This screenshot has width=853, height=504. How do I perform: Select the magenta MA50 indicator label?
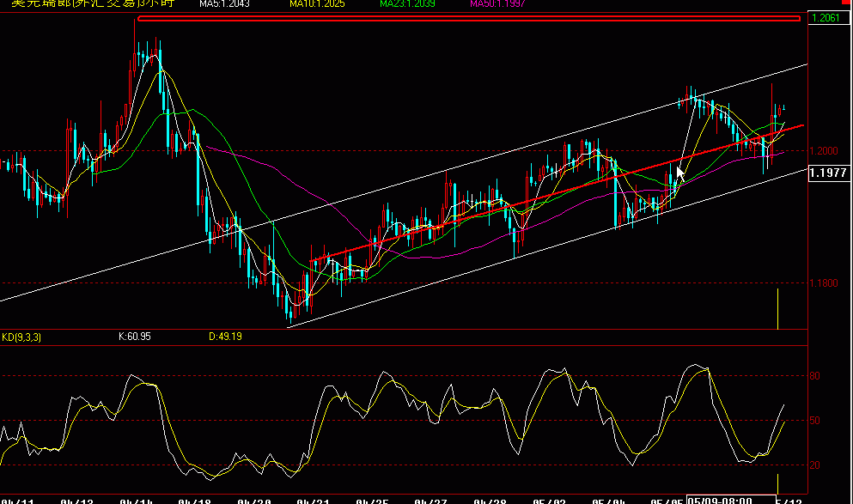click(x=498, y=4)
